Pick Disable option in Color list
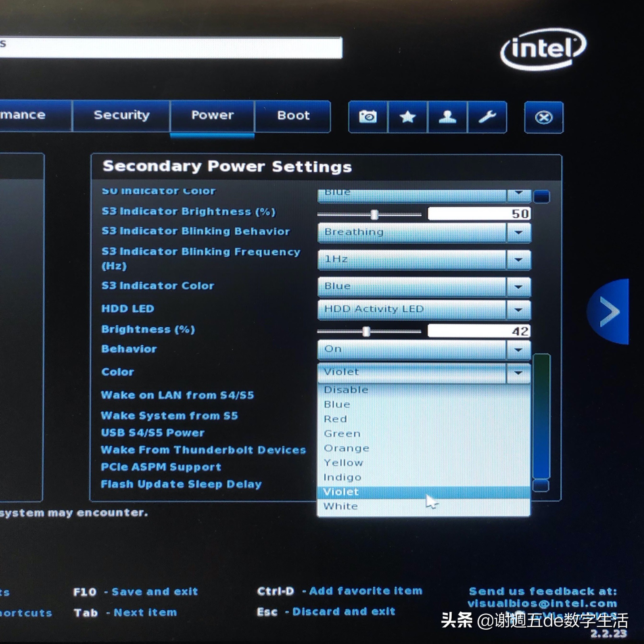Screen dimensions: 644x644 pyautogui.click(x=346, y=390)
